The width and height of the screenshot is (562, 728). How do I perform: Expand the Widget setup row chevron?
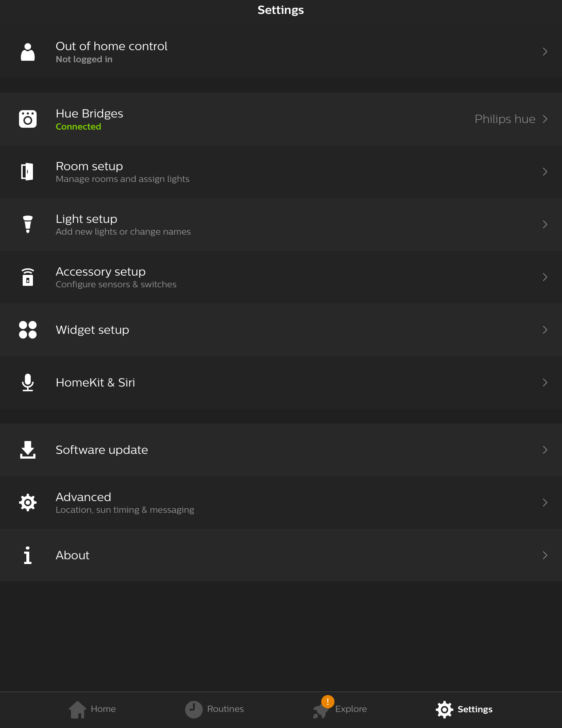(545, 330)
